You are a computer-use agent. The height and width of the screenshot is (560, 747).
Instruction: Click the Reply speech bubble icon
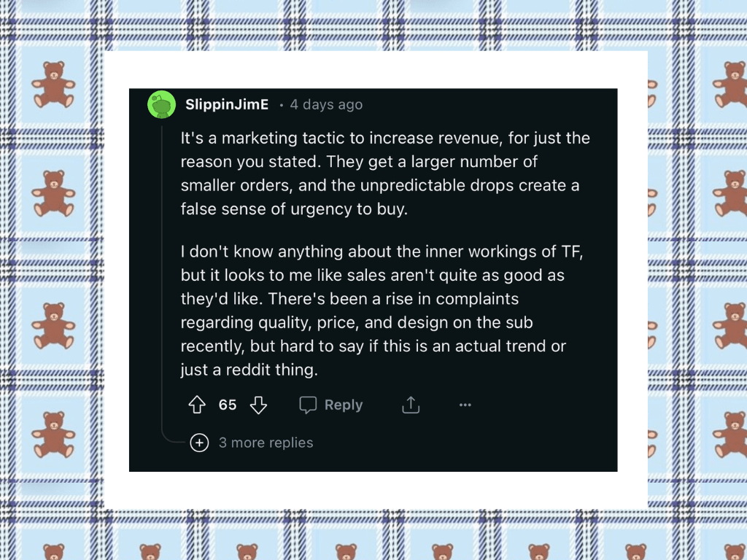pos(309,405)
